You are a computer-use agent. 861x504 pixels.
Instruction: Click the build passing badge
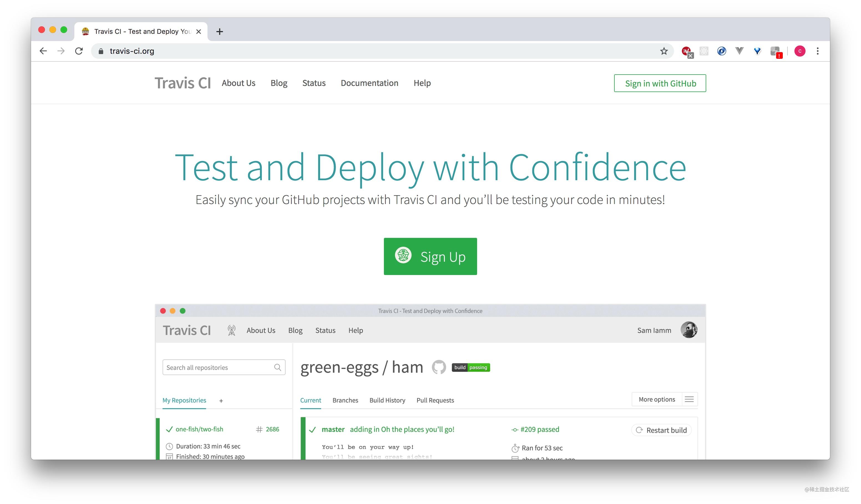click(470, 367)
